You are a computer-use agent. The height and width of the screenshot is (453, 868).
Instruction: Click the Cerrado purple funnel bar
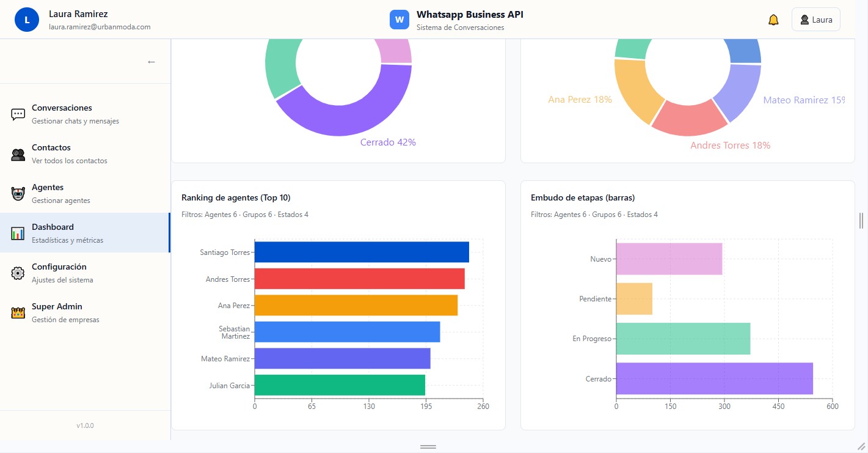715,378
